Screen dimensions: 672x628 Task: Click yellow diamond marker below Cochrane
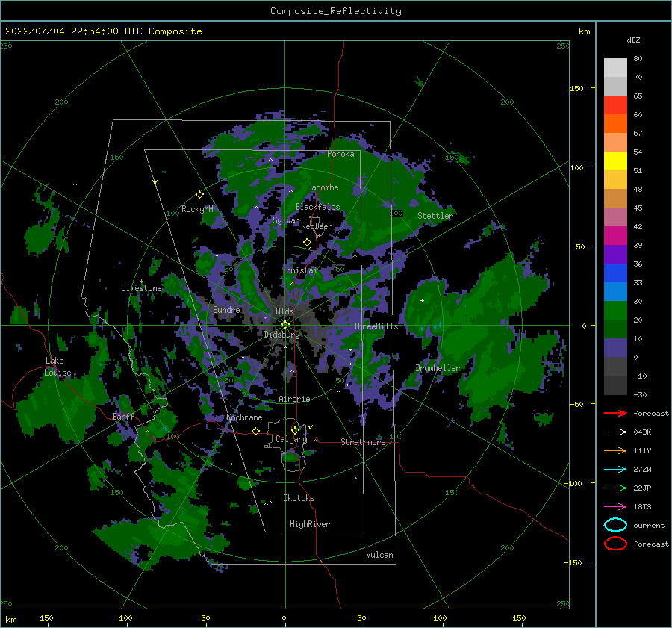[x=255, y=431]
